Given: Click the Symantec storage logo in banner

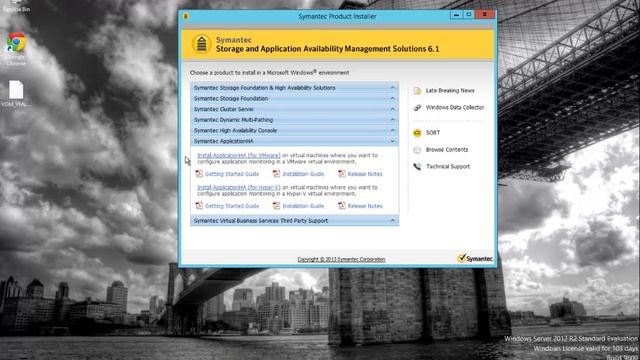Looking at the screenshot, I should click(202, 44).
